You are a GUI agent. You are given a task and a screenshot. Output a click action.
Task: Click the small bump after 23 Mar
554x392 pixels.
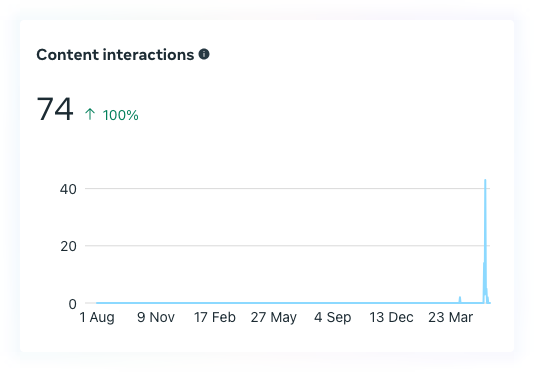(460, 299)
